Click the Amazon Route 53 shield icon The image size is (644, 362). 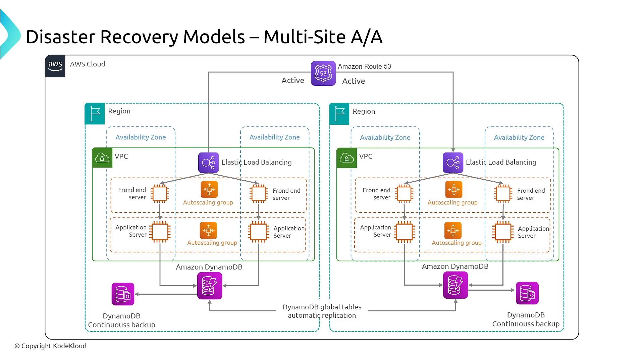pos(323,73)
